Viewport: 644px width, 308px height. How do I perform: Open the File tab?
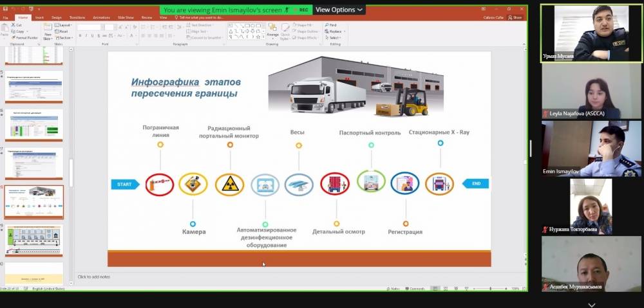[x=5, y=17]
